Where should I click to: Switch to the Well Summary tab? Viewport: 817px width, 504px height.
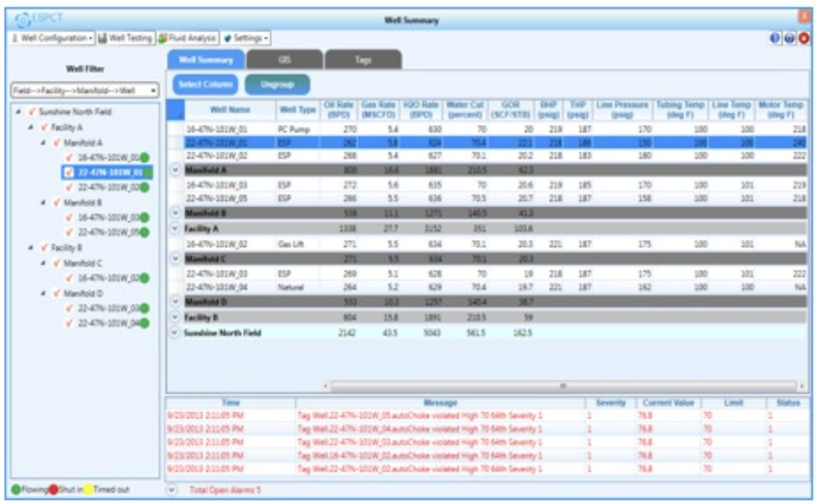tap(205, 60)
